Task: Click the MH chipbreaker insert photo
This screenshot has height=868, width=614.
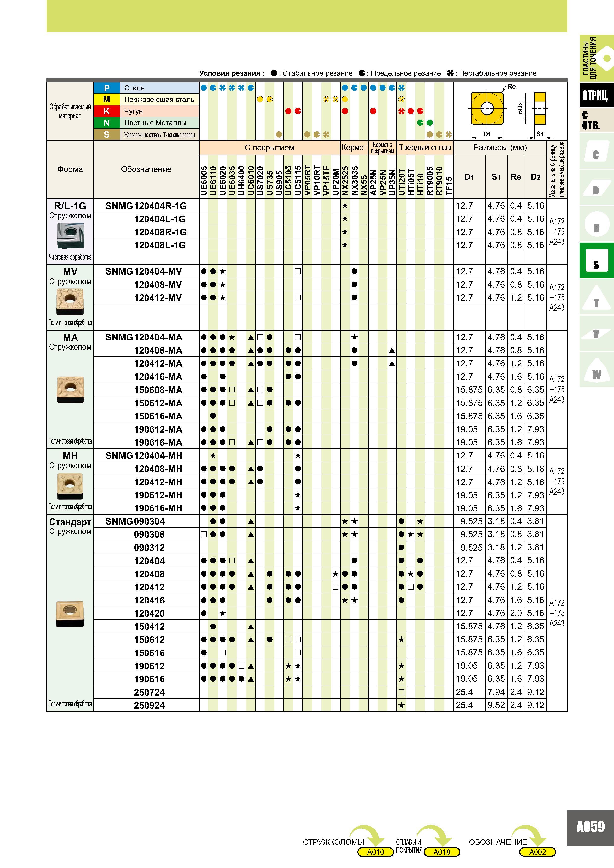Action: pos(70,486)
